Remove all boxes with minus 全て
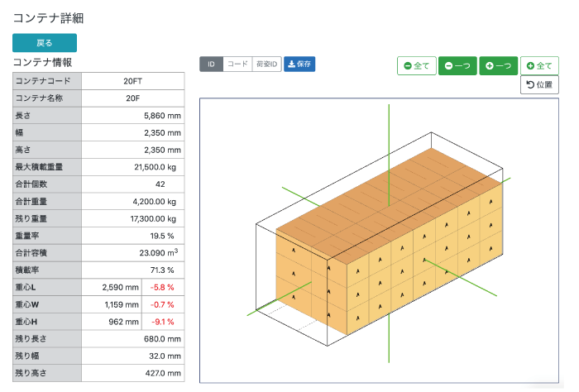579x392 pixels. tap(417, 65)
